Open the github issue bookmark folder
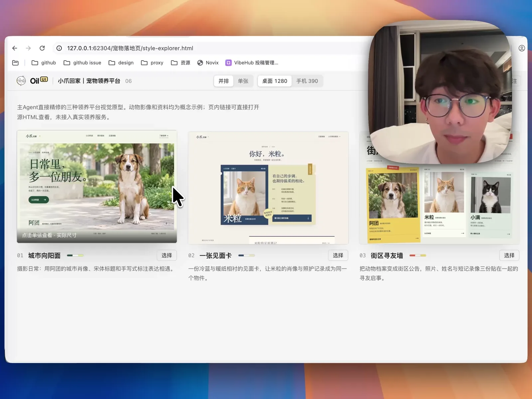The height and width of the screenshot is (399, 532). [82, 63]
